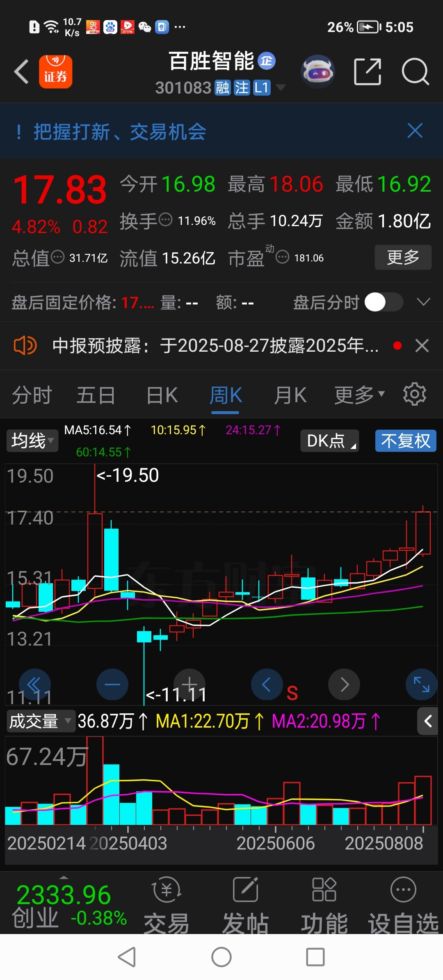
Task: Click the 更多 quote details button
Action: (403, 257)
